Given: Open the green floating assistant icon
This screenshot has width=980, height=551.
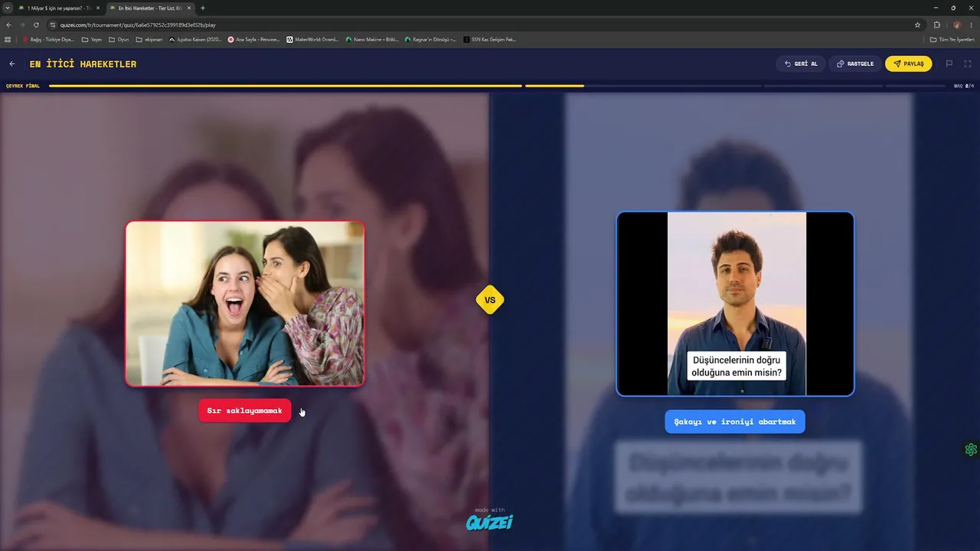Looking at the screenshot, I should pos(971,450).
